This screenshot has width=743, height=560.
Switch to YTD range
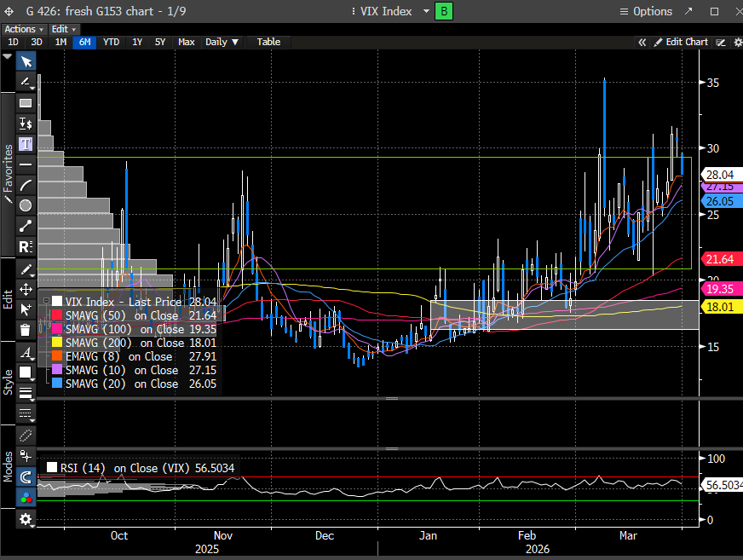[111, 43]
